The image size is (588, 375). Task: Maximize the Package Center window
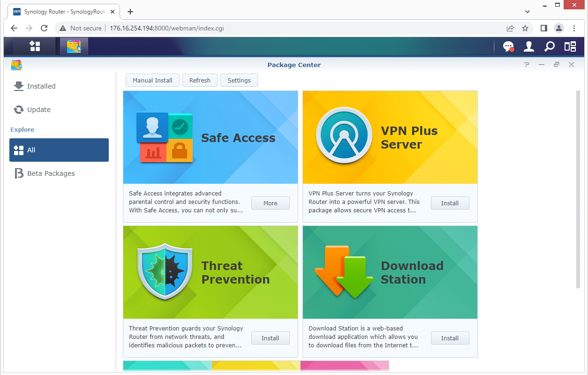[557, 65]
